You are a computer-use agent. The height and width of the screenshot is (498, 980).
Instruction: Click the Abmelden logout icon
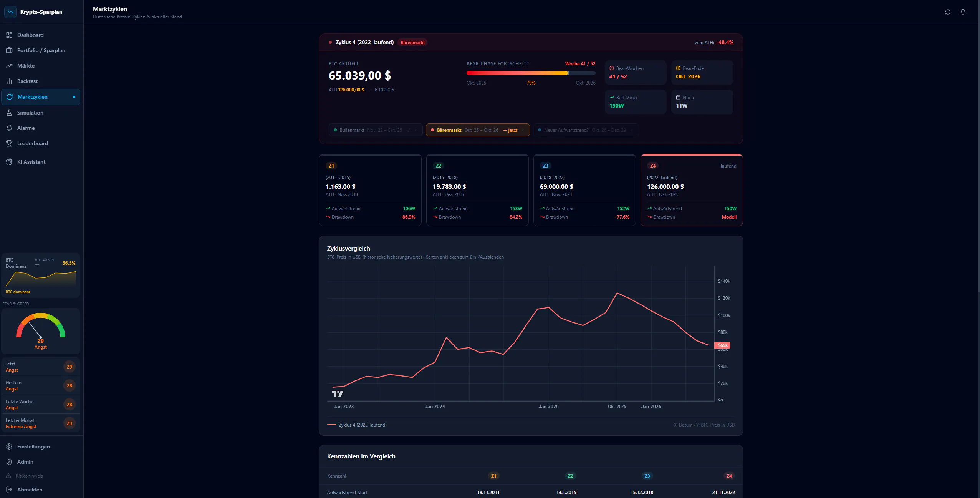(9, 490)
